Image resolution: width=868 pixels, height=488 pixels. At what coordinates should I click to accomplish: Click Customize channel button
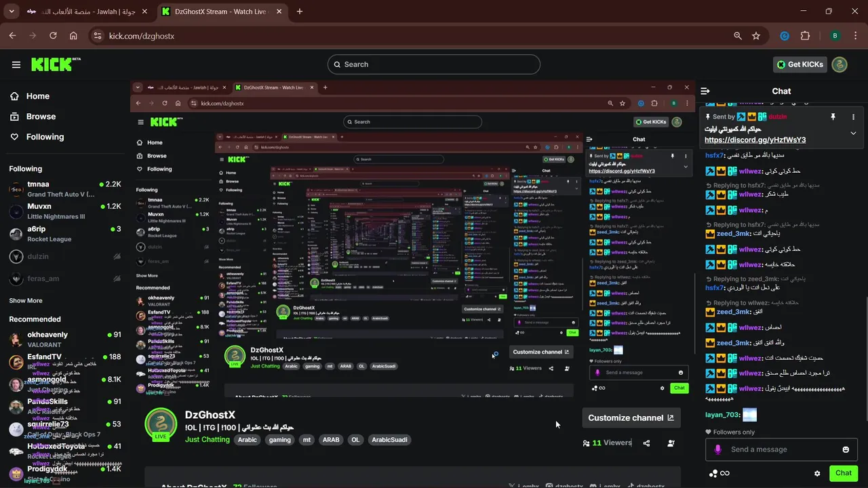point(631,418)
